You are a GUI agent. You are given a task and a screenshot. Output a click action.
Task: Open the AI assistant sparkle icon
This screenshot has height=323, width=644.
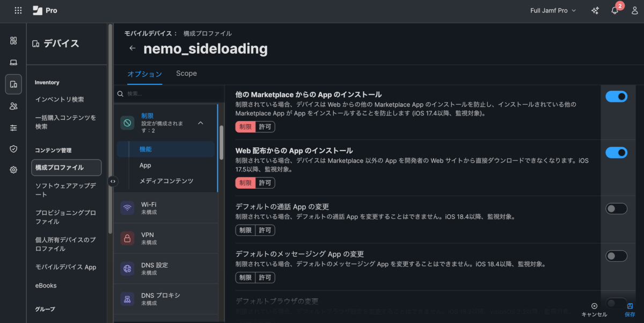point(595,10)
